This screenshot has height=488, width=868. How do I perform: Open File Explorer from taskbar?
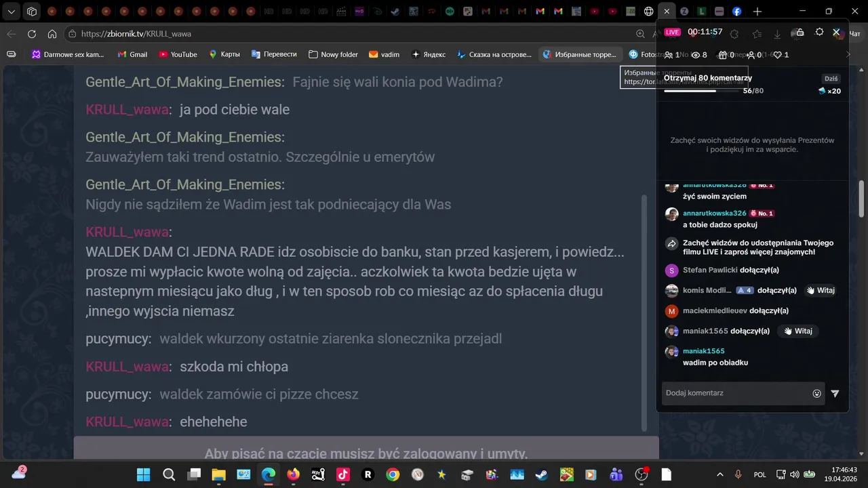[218, 474]
